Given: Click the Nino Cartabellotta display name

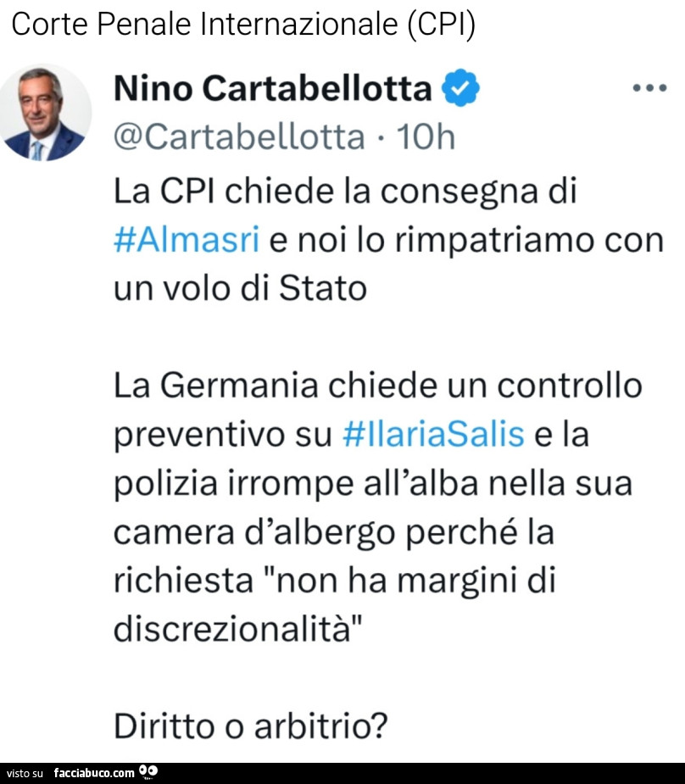Looking at the screenshot, I should tap(273, 88).
